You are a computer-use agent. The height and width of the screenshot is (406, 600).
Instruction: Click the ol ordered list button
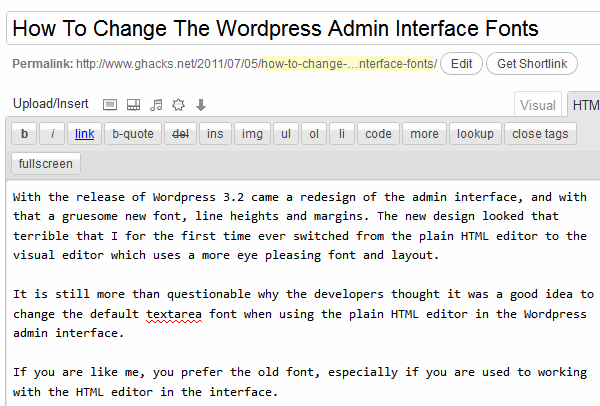pos(314,134)
